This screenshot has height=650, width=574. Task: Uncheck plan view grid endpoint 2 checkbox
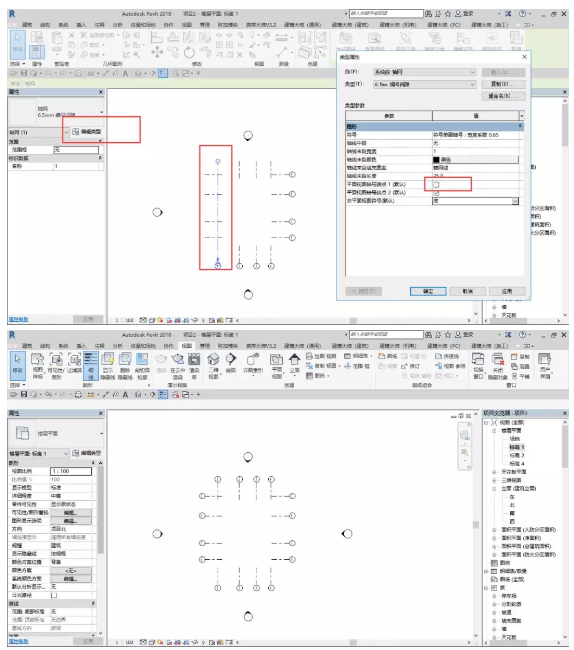click(x=436, y=193)
